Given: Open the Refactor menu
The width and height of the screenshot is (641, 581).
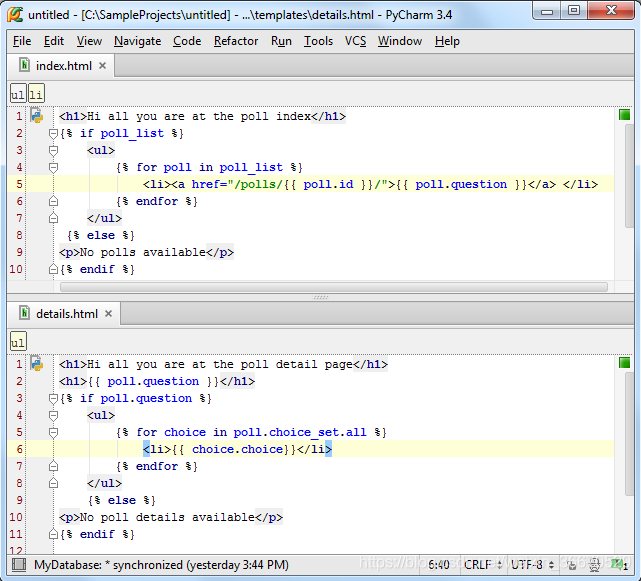Looking at the screenshot, I should pos(236,41).
